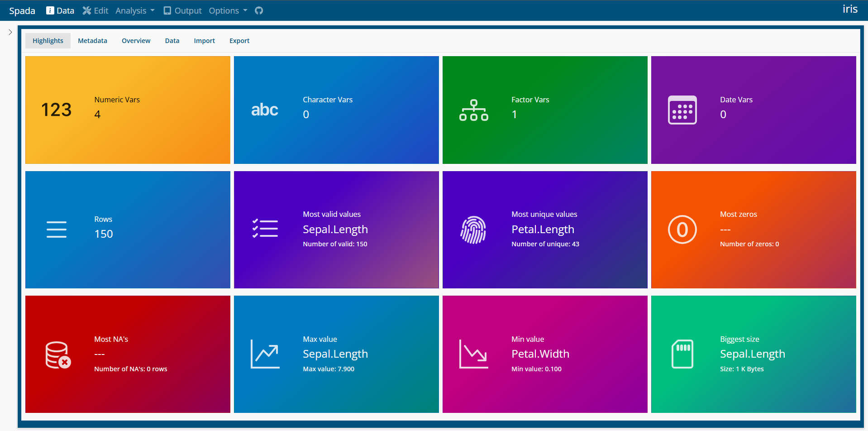Click the rising chart Max value icon
Viewport: 868px width, 431px height.
coord(265,354)
